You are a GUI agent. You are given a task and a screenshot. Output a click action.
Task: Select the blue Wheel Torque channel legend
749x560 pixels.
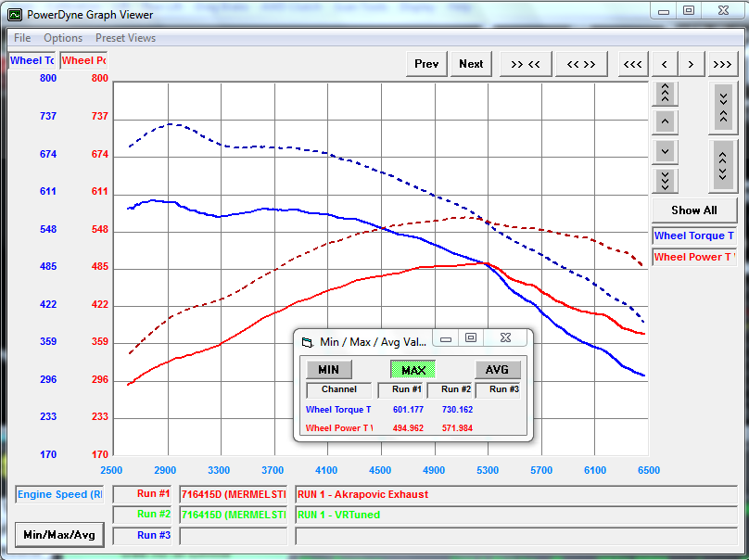[694, 235]
